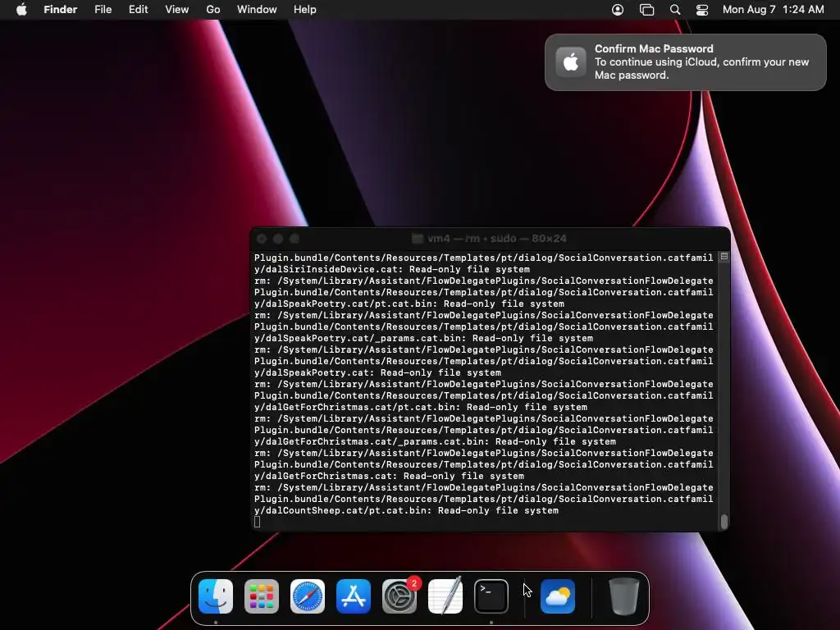The width and height of the screenshot is (840, 630).
Task: Click the user account menu bar icon
Action: point(618,10)
